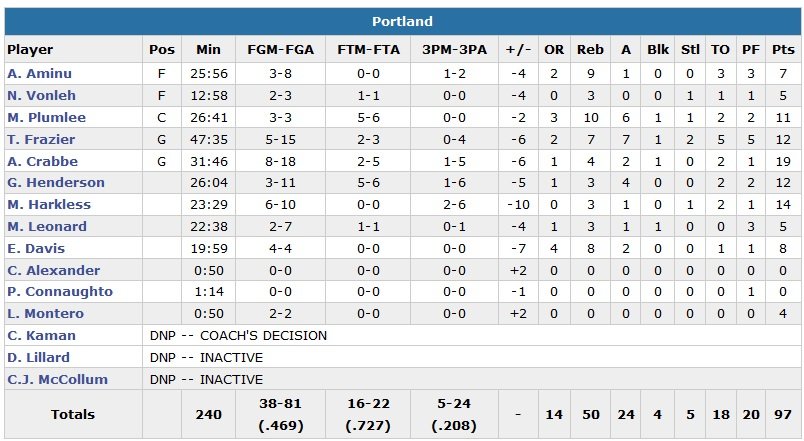Select the Reb column header
Image resolution: width=804 pixels, height=441 pixels.
click(x=590, y=49)
